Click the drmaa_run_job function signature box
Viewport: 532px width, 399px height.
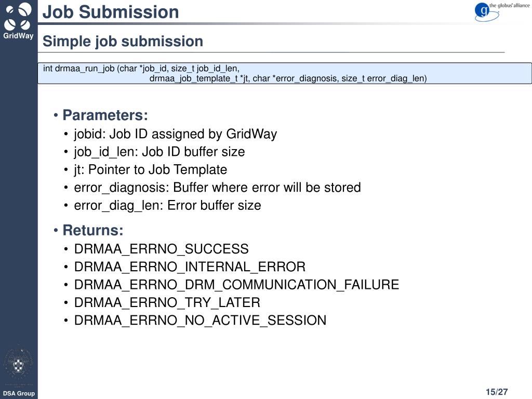click(x=285, y=73)
